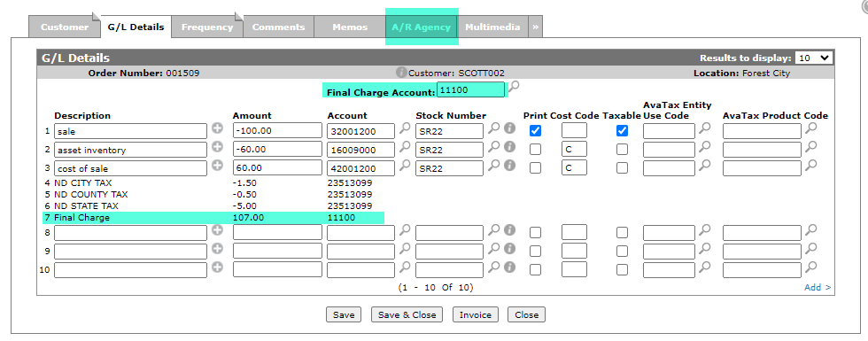Image resolution: width=868 pixels, height=341 pixels.
Task: Expand description plus icon on sale row
Action: (x=218, y=128)
